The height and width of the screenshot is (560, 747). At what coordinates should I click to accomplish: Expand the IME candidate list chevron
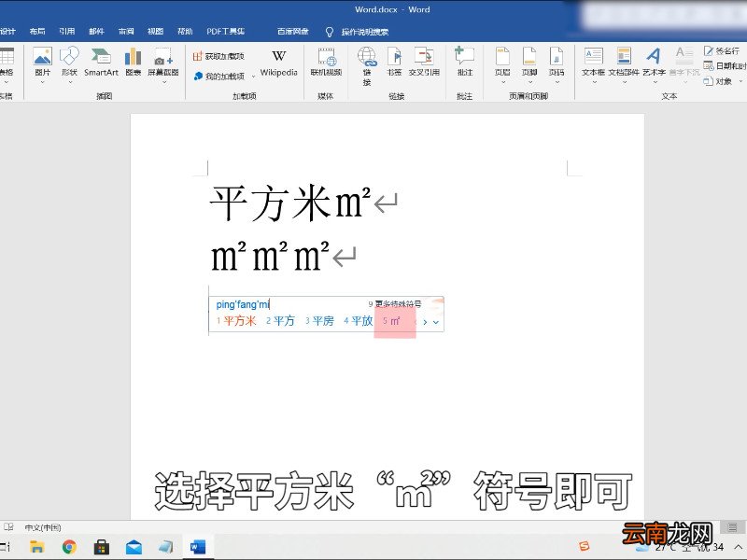[x=436, y=322]
